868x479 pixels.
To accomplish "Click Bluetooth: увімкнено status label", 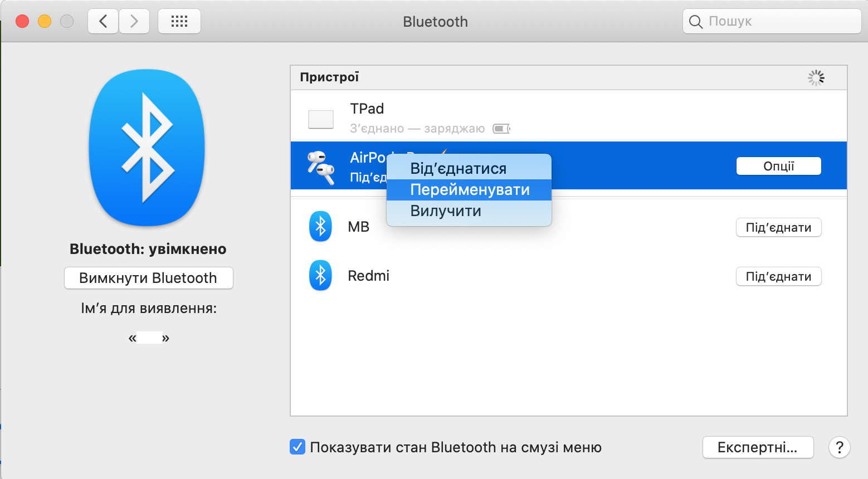I will pos(148,249).
